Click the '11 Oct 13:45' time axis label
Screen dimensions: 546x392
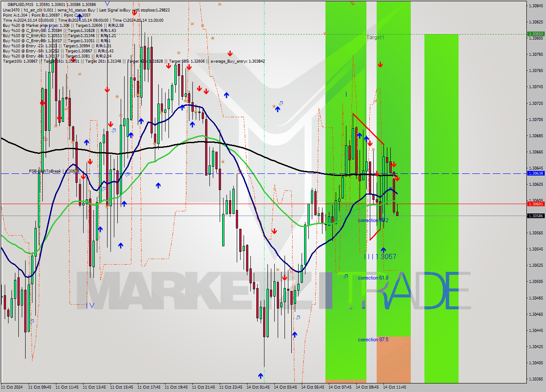pos(94,387)
